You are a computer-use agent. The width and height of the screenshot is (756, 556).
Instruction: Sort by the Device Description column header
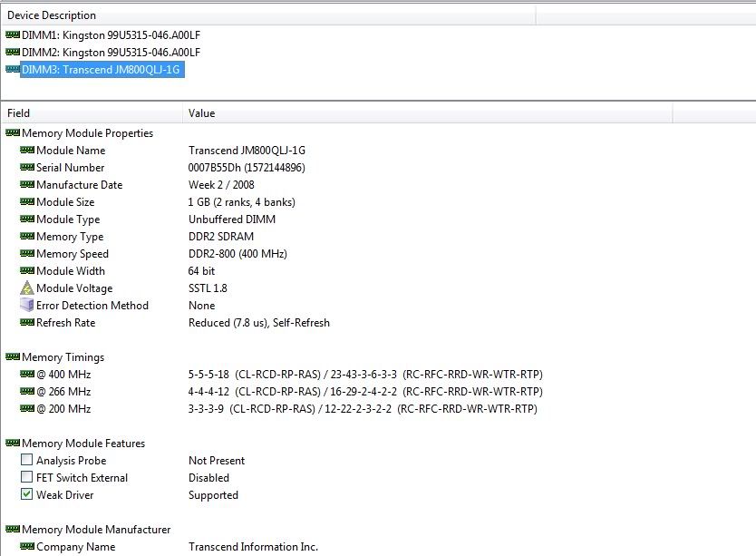(x=268, y=15)
